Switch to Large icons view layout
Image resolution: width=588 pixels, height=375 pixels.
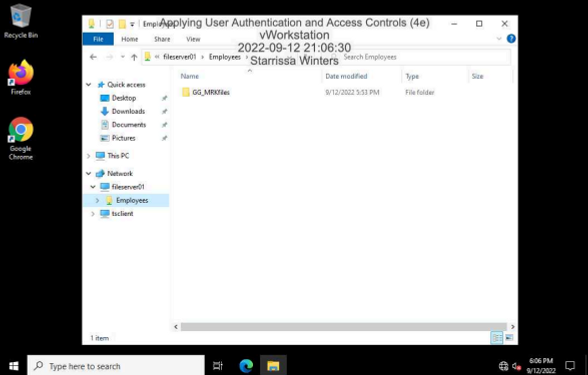pos(509,338)
